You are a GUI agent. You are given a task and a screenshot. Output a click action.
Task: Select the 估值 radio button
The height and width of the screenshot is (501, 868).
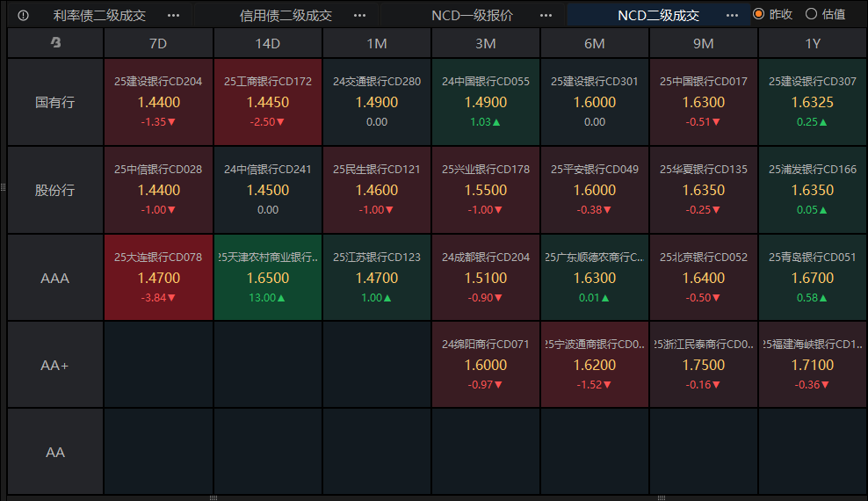[810, 14]
